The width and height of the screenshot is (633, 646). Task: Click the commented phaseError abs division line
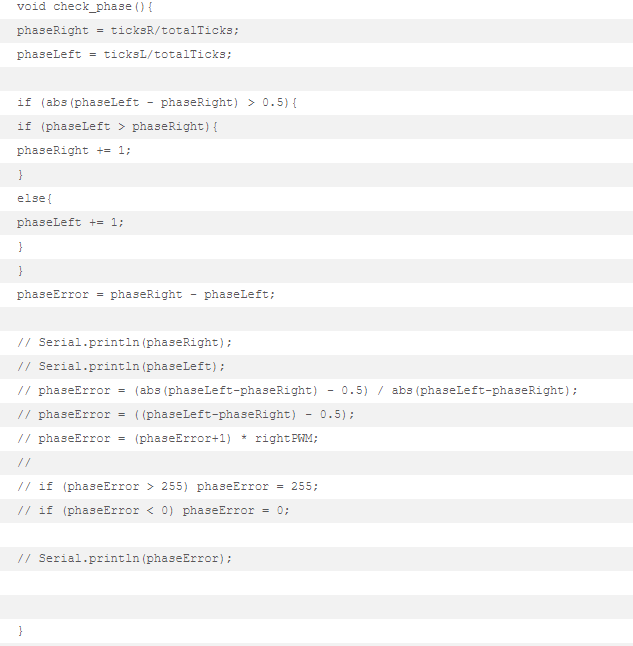point(297,391)
